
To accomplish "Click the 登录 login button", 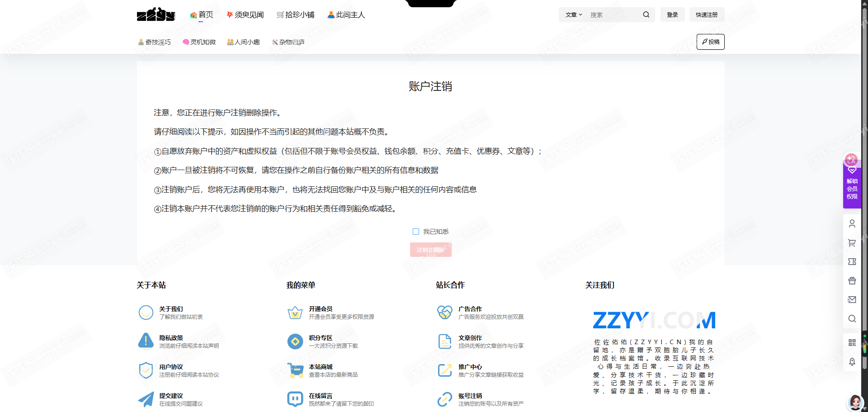I will [672, 14].
